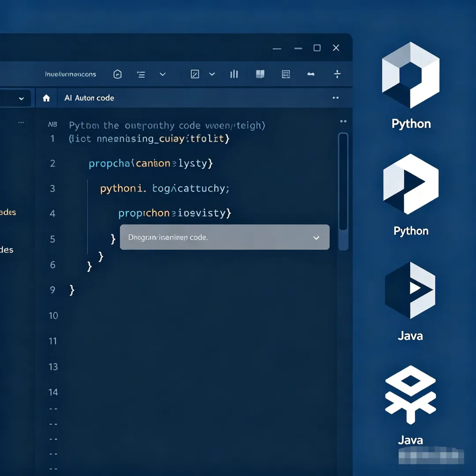Viewport: 476px width, 476px height.
Task: Open the two-dot menu on the tab bar
Action: [335, 98]
